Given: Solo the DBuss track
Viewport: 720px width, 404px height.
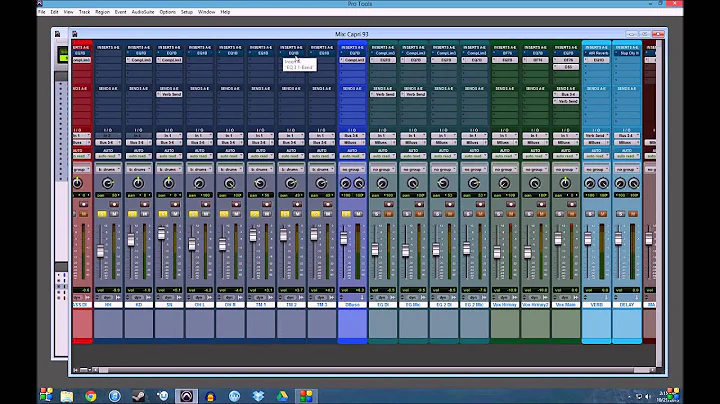Looking at the screenshot, I should coord(346,214).
